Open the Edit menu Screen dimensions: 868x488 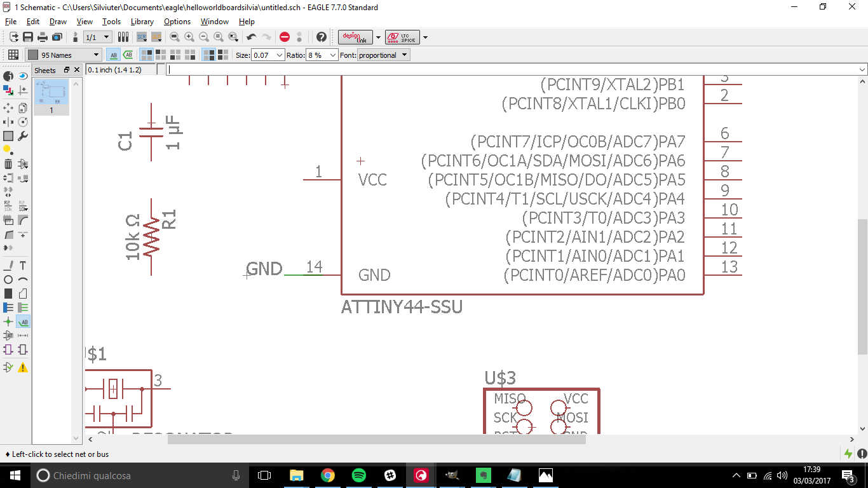pyautogui.click(x=33, y=22)
